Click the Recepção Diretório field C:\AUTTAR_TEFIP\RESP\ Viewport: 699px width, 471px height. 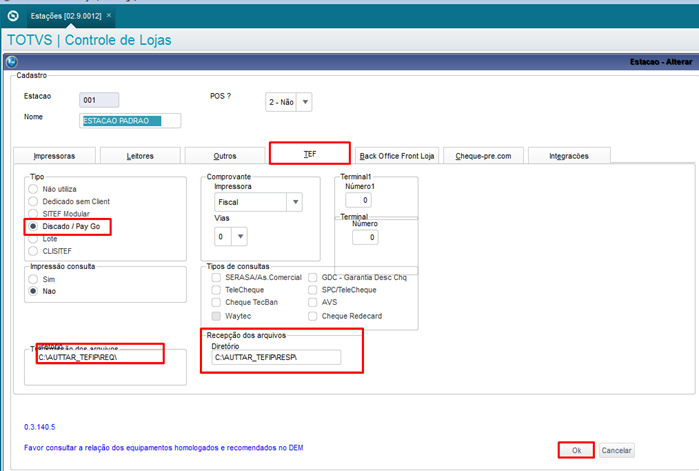point(276,357)
